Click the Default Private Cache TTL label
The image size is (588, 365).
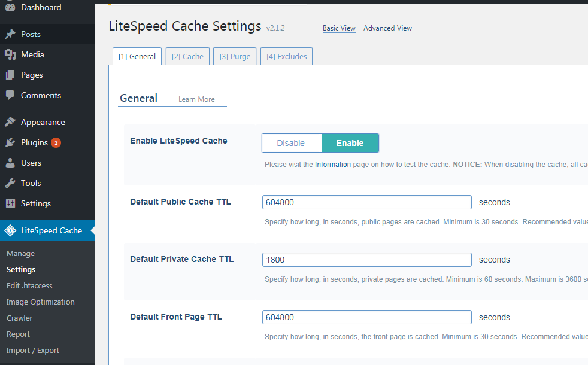(x=182, y=259)
